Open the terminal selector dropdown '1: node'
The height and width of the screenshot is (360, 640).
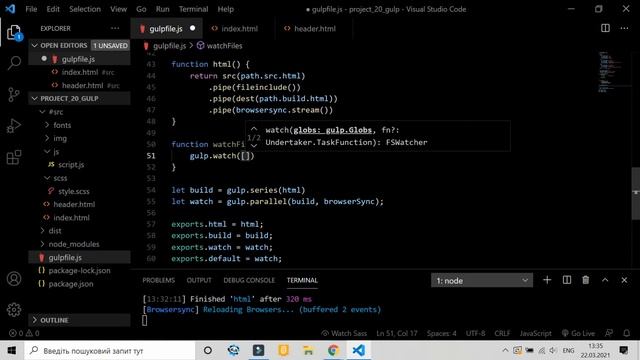pyautogui.click(x=482, y=280)
